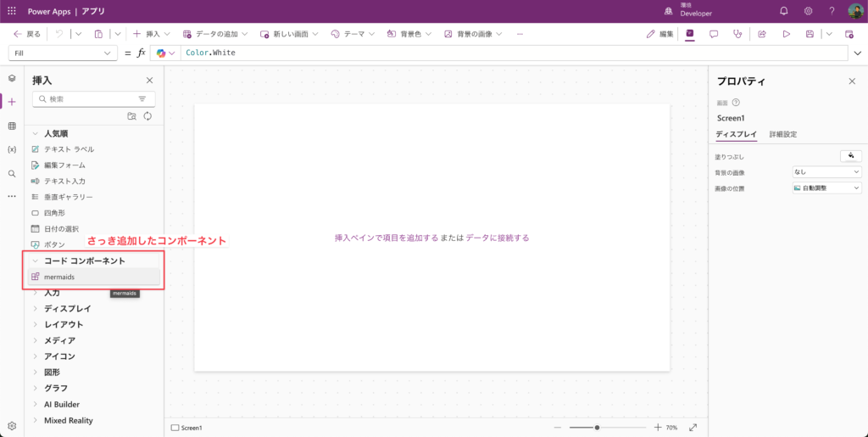Refresh the component list in the Insert pane

(x=147, y=116)
